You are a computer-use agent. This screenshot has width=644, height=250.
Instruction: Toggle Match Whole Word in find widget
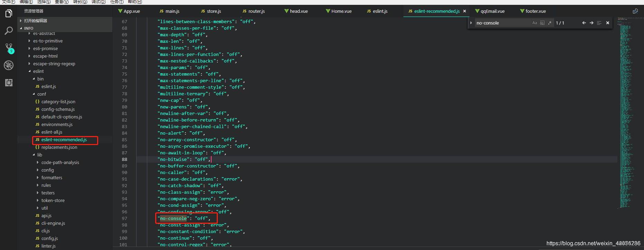[x=542, y=23]
